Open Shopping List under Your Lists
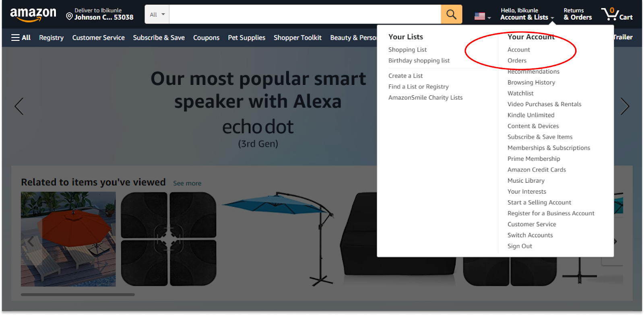 (407, 49)
